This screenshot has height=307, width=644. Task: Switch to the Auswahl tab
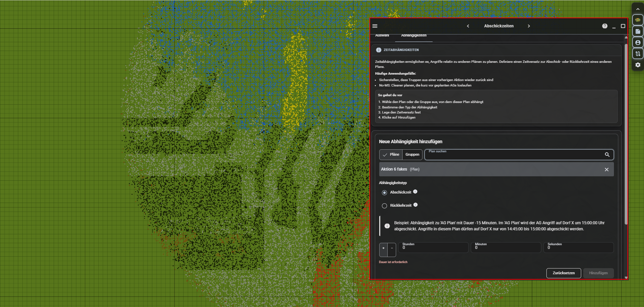382,35
